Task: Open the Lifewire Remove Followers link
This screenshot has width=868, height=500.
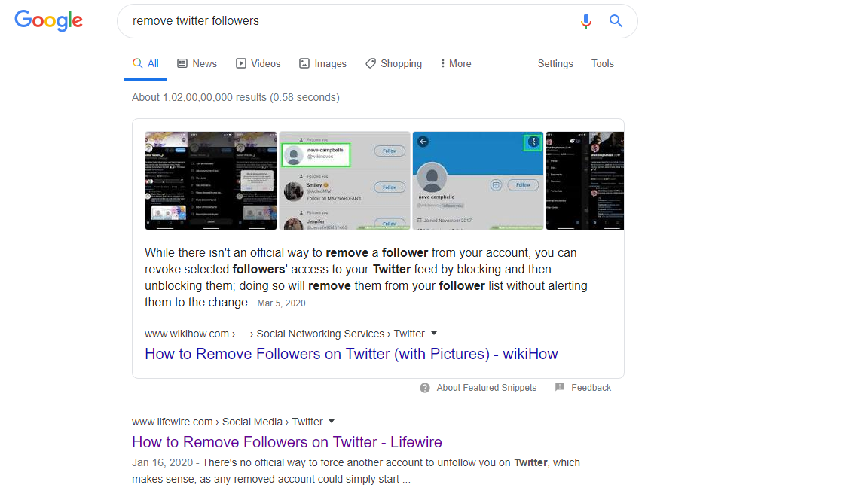Action: coord(287,442)
